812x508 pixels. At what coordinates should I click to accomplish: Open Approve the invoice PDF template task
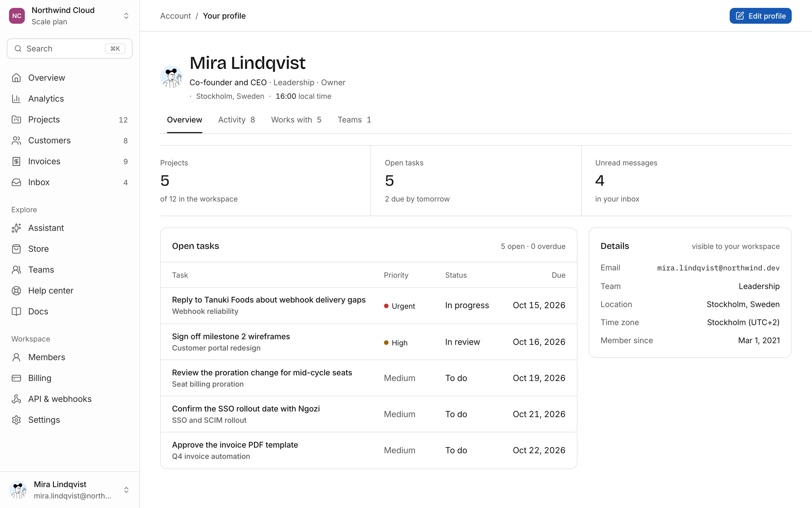tap(235, 445)
